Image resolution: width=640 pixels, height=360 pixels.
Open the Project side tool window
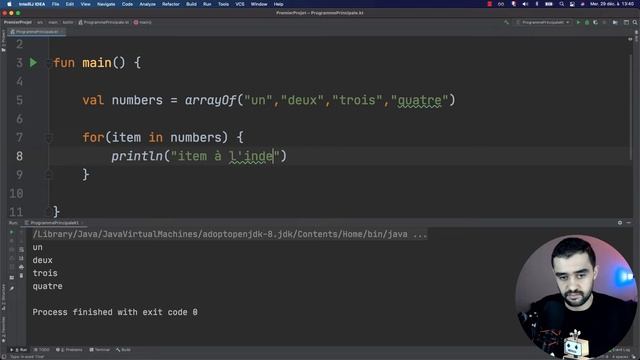pyautogui.click(x=4, y=42)
